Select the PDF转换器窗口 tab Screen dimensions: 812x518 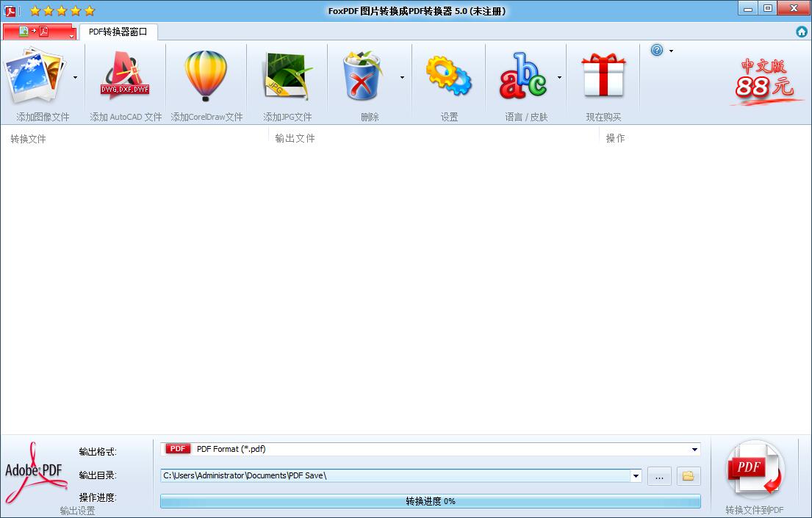[118, 32]
